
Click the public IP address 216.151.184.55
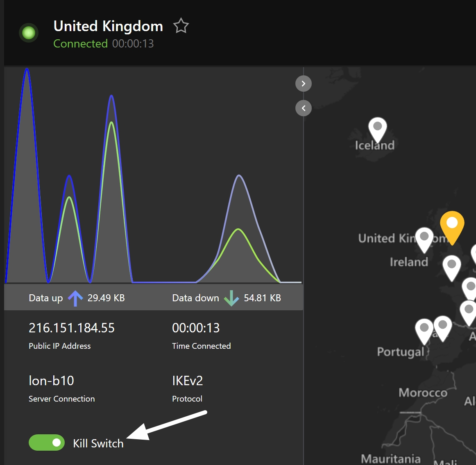coord(72,328)
